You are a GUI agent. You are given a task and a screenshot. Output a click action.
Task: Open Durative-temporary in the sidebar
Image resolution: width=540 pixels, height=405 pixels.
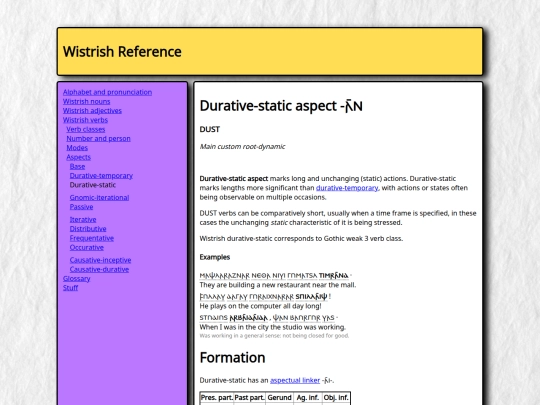coord(101,176)
